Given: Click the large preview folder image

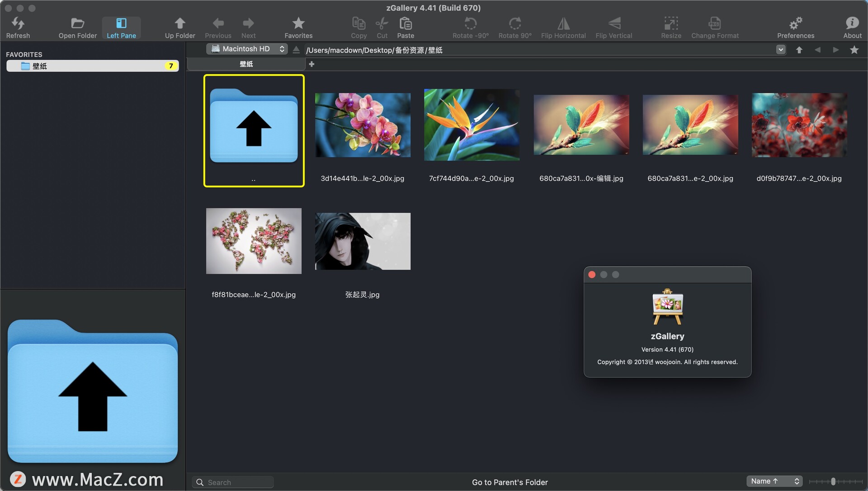Looking at the screenshot, I should (93, 391).
